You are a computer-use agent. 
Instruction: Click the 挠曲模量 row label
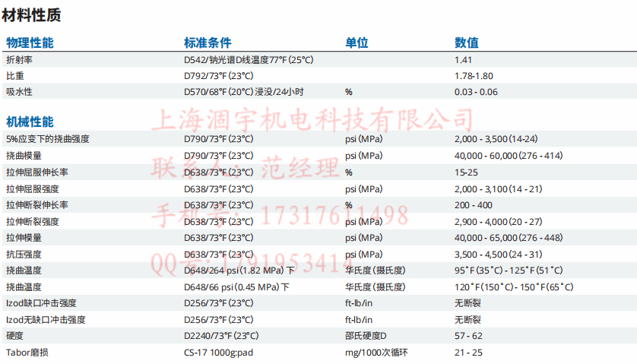pos(24,156)
